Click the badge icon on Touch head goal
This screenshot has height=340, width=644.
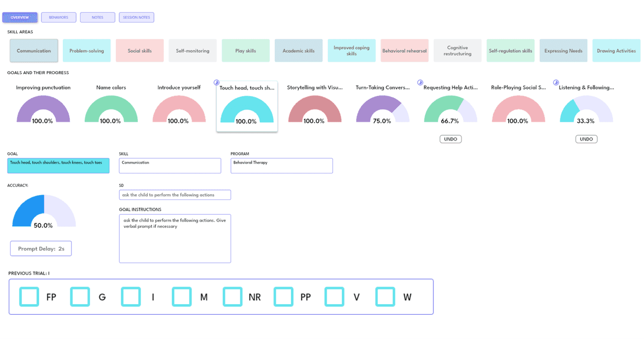point(216,82)
